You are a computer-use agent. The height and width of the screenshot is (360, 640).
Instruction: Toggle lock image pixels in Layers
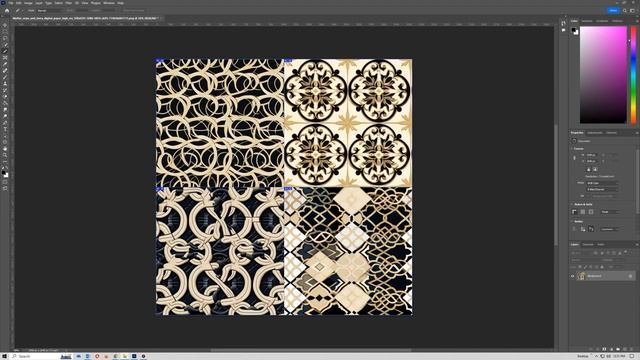point(585,267)
